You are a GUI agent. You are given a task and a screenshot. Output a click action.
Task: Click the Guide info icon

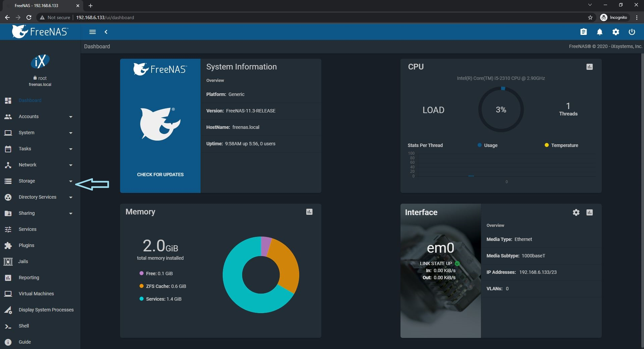(x=8, y=342)
